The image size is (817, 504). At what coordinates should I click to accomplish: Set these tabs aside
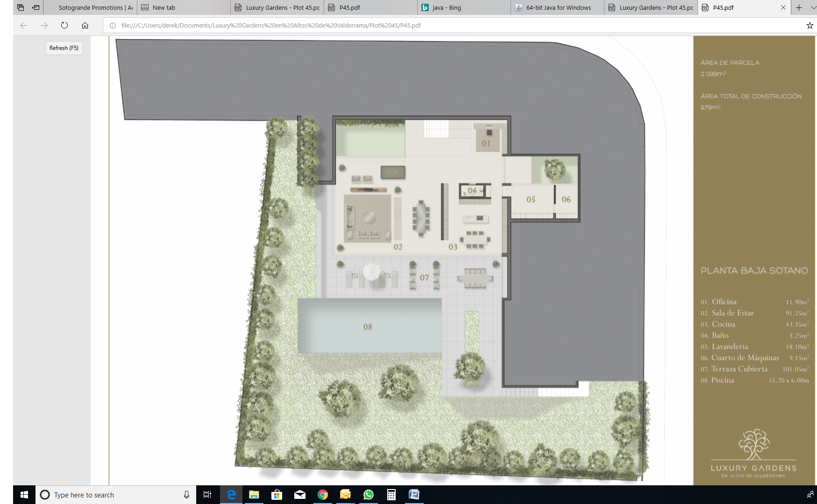[36, 7]
